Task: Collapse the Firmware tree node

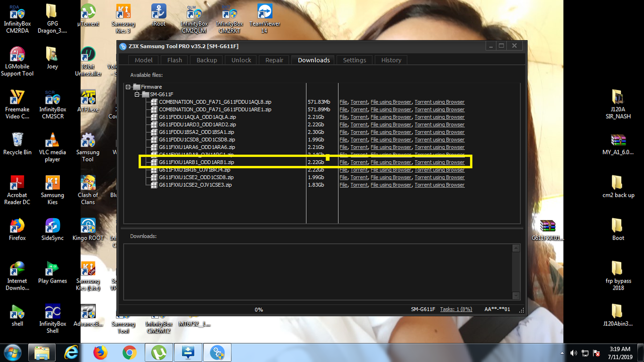Action: (x=128, y=87)
